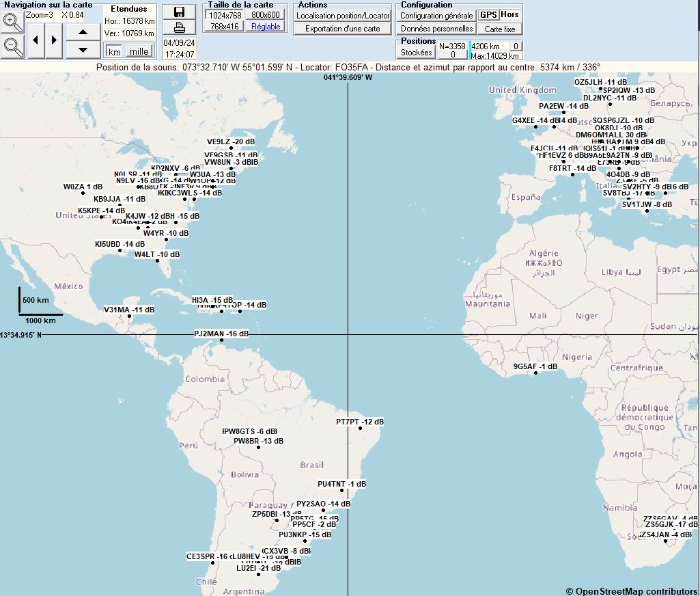
Task: Open Configuration générale
Action: click(436, 15)
